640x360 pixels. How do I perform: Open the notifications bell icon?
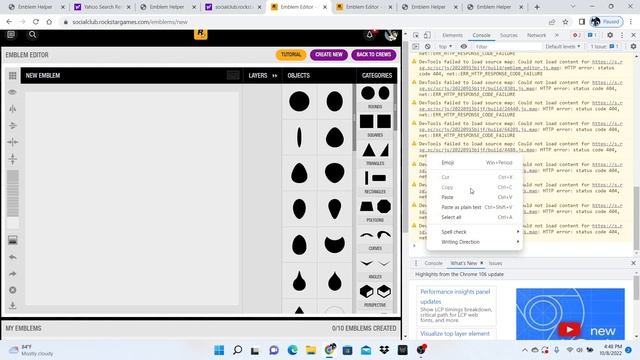(370, 35)
